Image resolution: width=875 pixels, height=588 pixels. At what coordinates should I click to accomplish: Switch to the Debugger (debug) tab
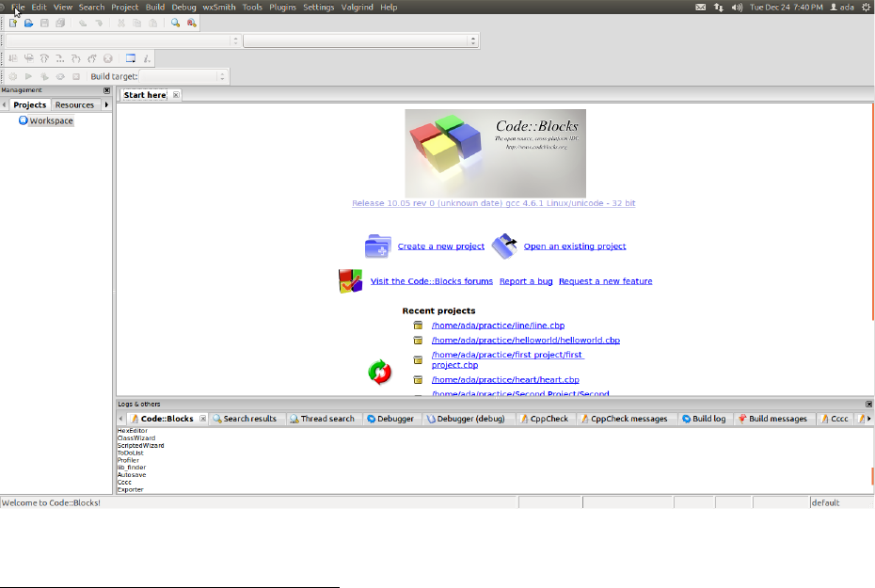[466, 419]
